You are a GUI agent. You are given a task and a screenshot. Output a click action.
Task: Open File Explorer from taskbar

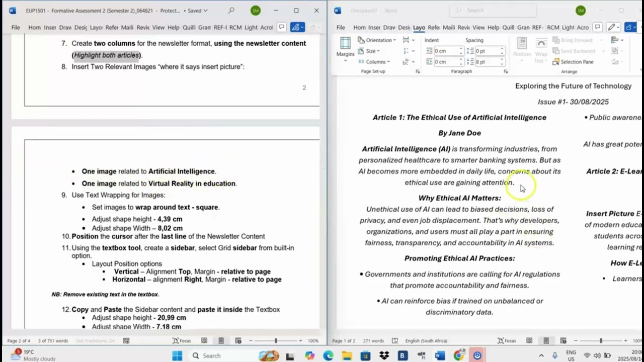[x=347, y=355]
